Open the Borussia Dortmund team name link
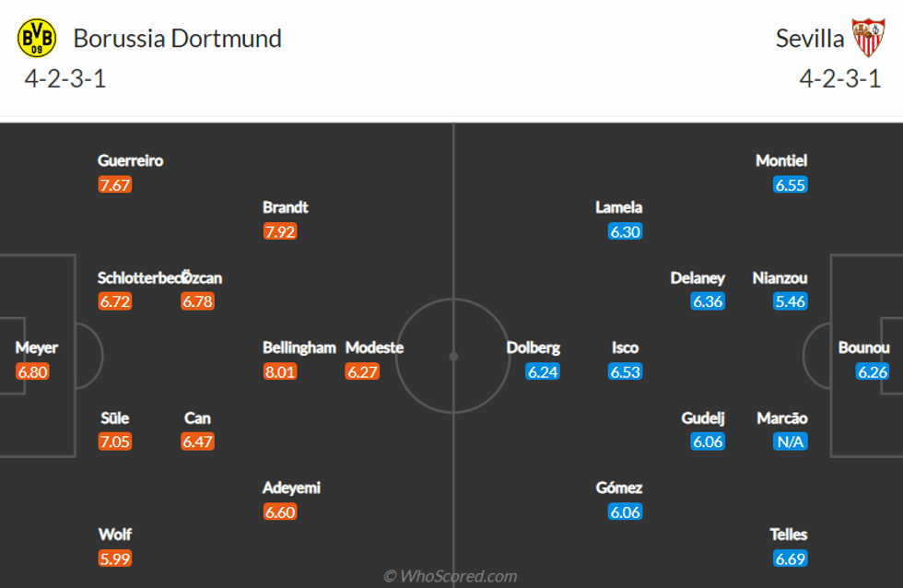Viewport: 903px width, 588px height. (x=177, y=38)
